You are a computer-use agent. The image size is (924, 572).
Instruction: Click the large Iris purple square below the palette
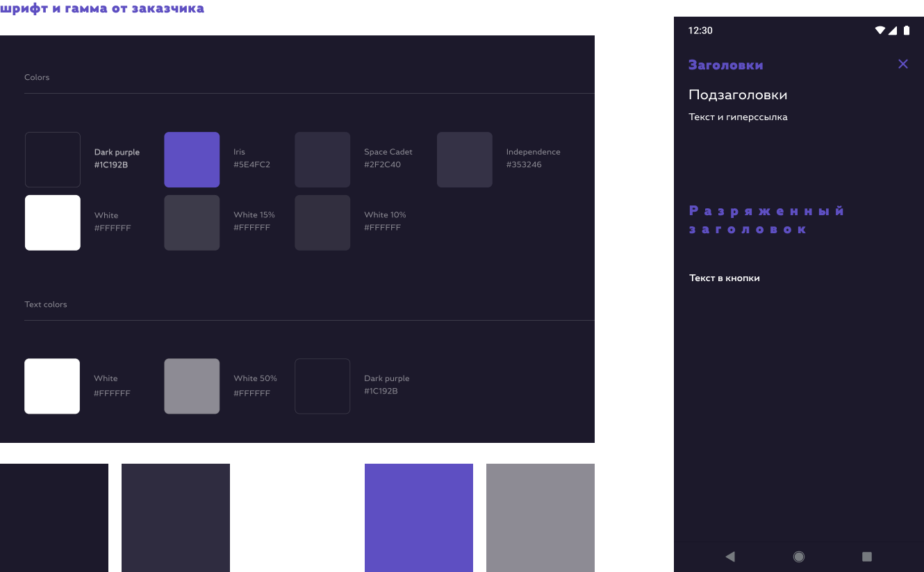[419, 518]
